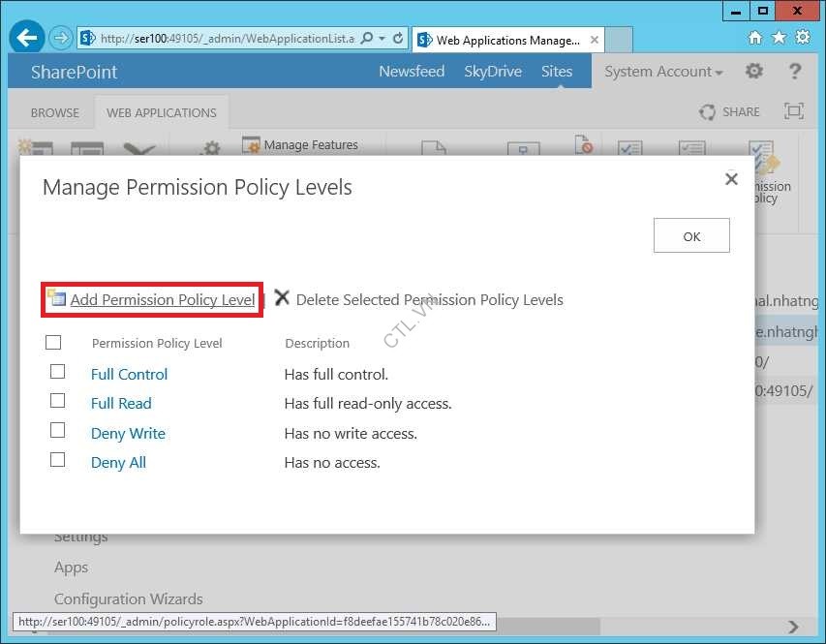Open address bar search dropdown arrow
Screen dimensions: 826x644
tap(382, 39)
